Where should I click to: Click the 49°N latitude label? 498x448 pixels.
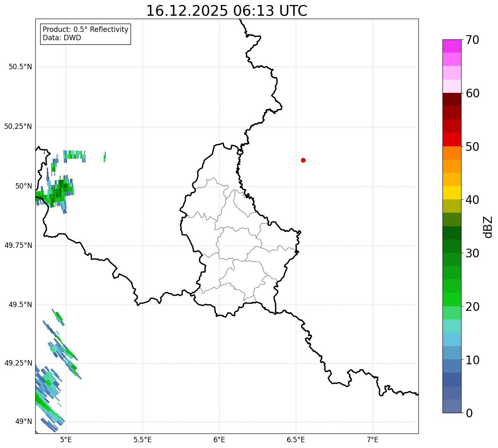point(24,422)
